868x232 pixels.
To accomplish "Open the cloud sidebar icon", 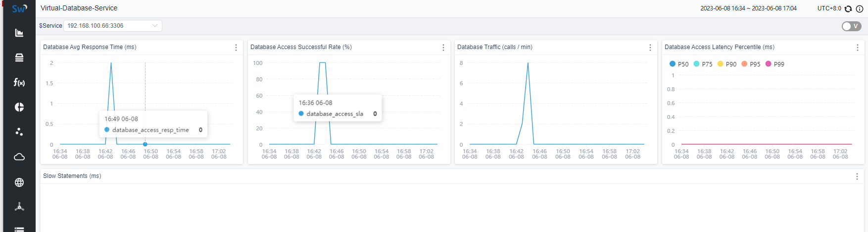I will [19, 157].
